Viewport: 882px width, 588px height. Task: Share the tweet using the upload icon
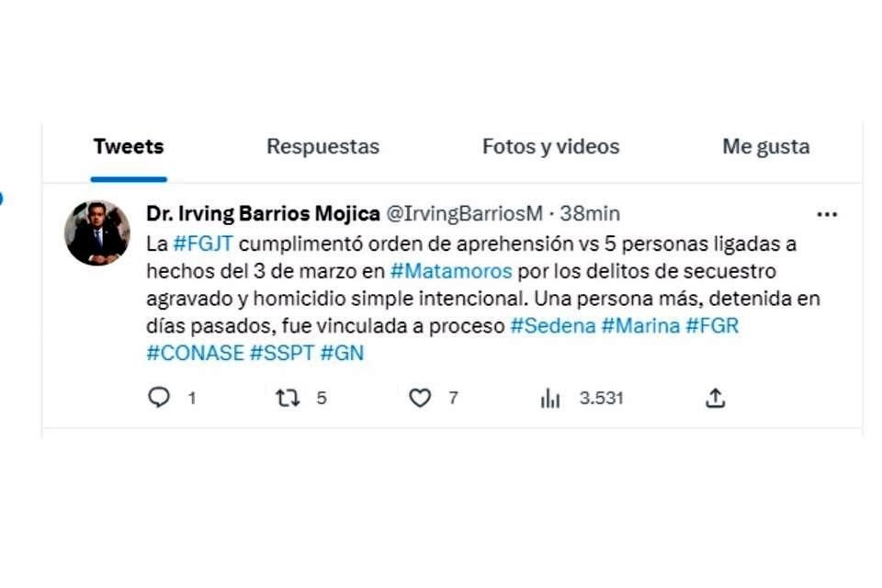pyautogui.click(x=716, y=397)
